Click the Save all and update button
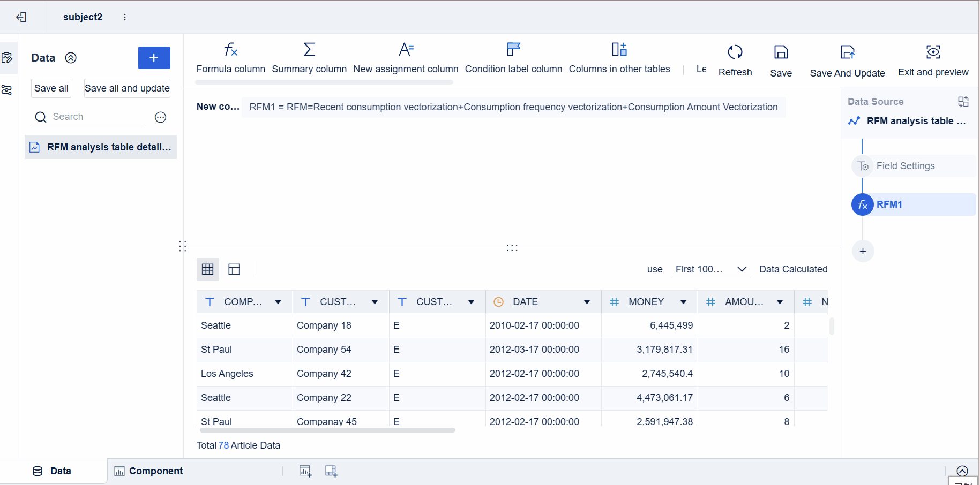Image resolution: width=980 pixels, height=485 pixels. (x=126, y=88)
